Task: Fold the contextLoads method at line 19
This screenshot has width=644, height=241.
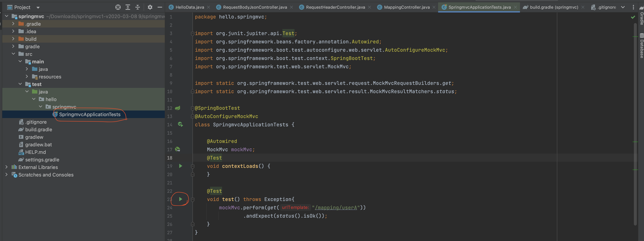Action: click(x=192, y=166)
